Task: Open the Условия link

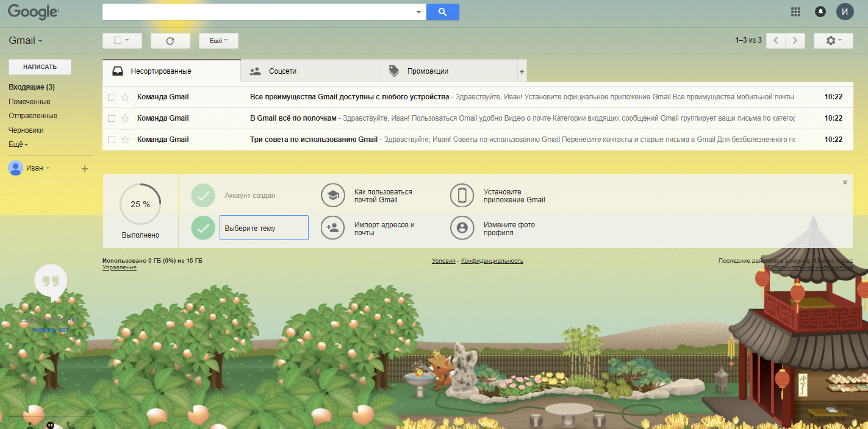Action: [443, 261]
